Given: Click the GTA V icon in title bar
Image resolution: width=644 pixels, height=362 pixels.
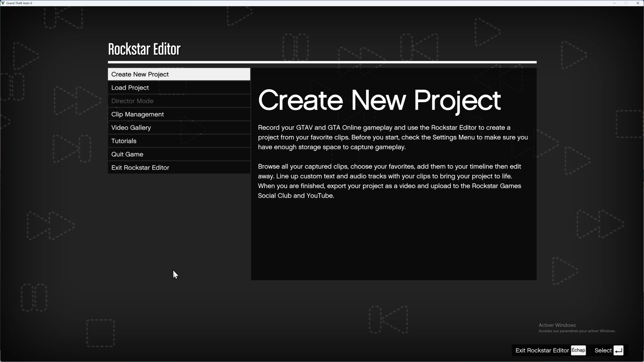Looking at the screenshot, I should tap(3, 3).
